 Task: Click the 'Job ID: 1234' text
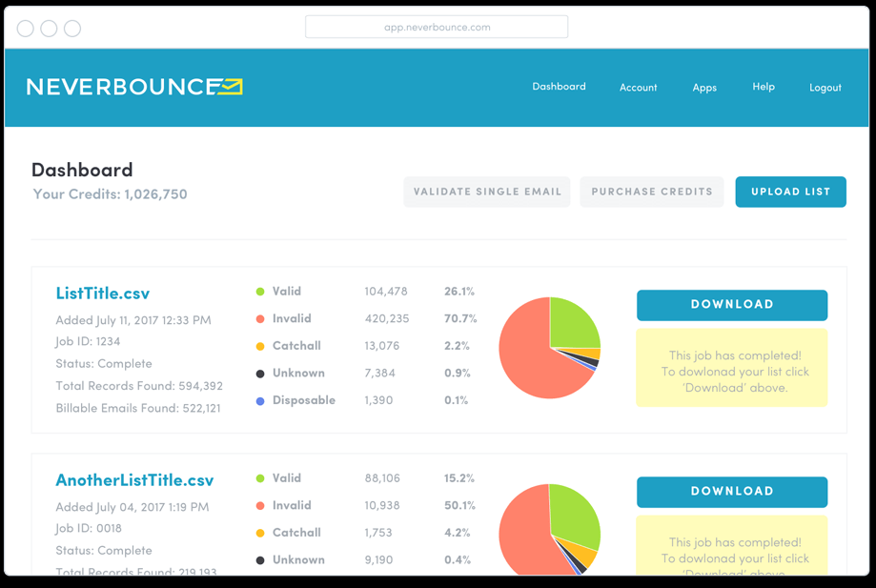tap(88, 341)
